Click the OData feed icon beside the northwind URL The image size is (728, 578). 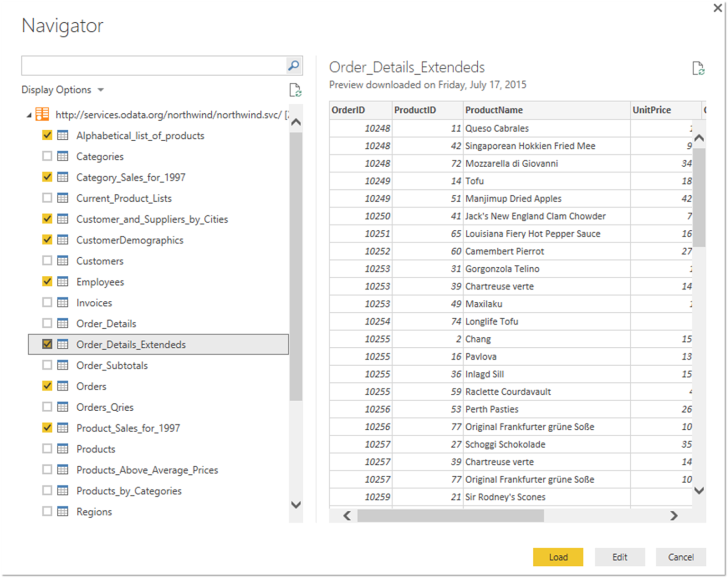tap(42, 114)
